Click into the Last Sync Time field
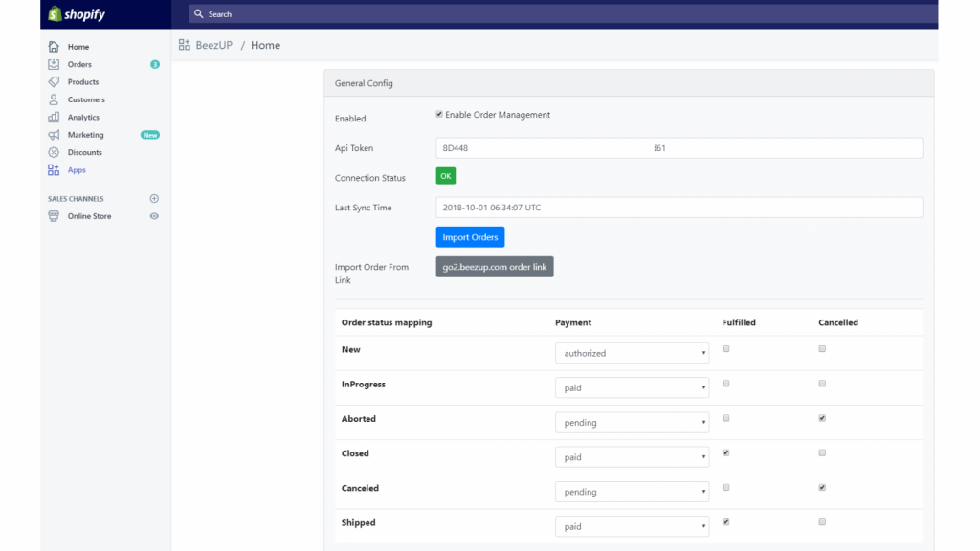The image size is (980, 551). coord(679,208)
